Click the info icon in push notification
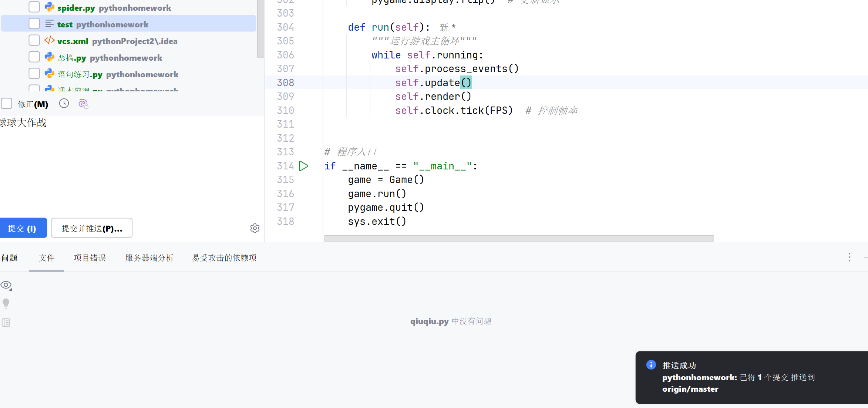The image size is (868, 408). click(x=651, y=365)
